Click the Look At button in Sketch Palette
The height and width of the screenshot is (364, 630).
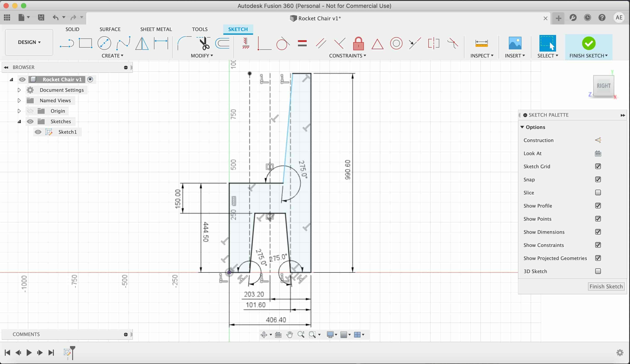pyautogui.click(x=598, y=153)
